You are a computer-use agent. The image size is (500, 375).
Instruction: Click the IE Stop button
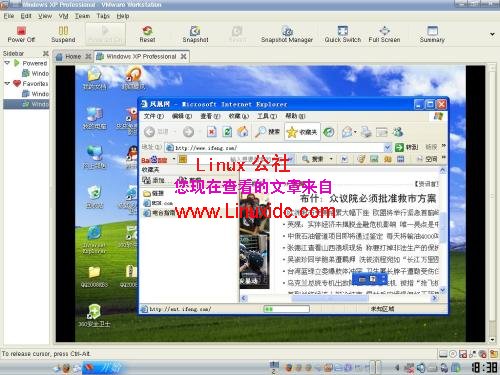point(212,132)
